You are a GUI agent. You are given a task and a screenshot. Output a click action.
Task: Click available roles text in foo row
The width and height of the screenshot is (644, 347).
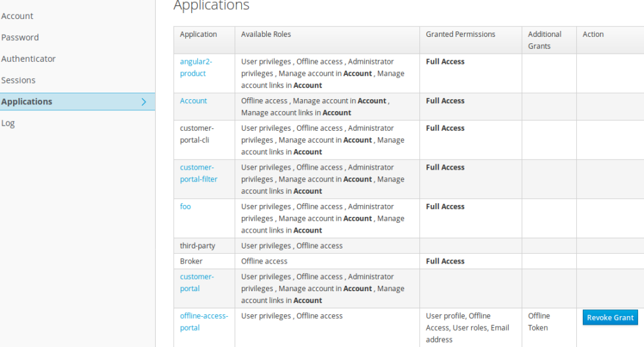(x=323, y=218)
